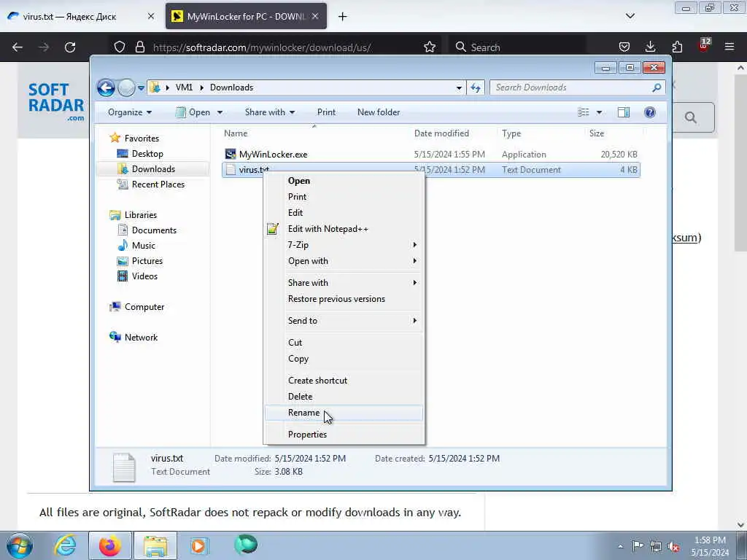Viewport: 747px width, 560px height.
Task: Open Documents library in sidebar
Action: [x=154, y=230]
